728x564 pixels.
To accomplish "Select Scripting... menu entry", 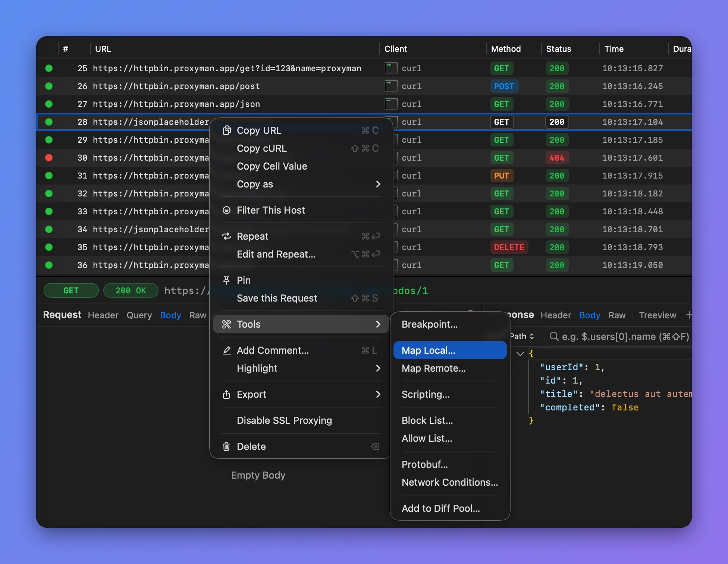I will pyautogui.click(x=450, y=394).
